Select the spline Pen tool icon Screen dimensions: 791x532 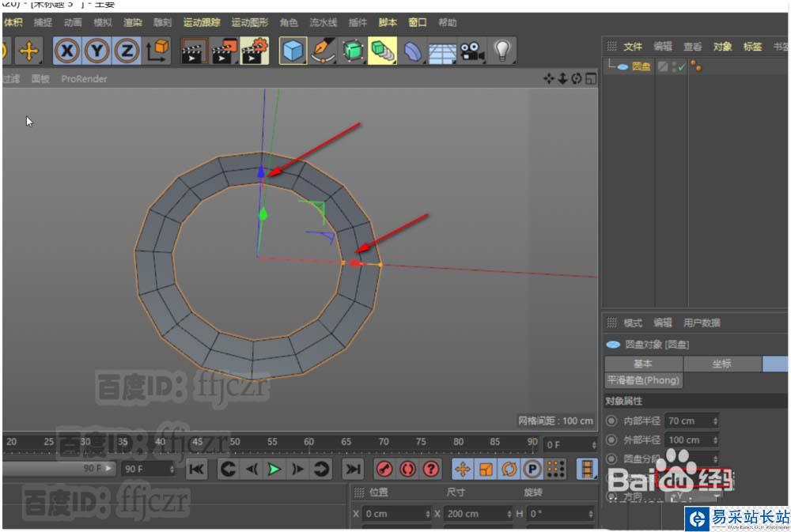click(323, 52)
